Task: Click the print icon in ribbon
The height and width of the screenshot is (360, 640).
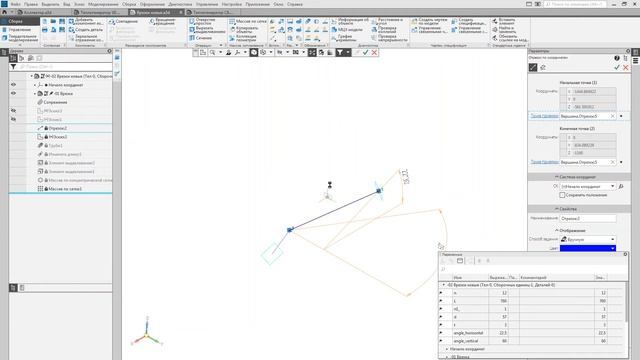Action: coord(45,30)
